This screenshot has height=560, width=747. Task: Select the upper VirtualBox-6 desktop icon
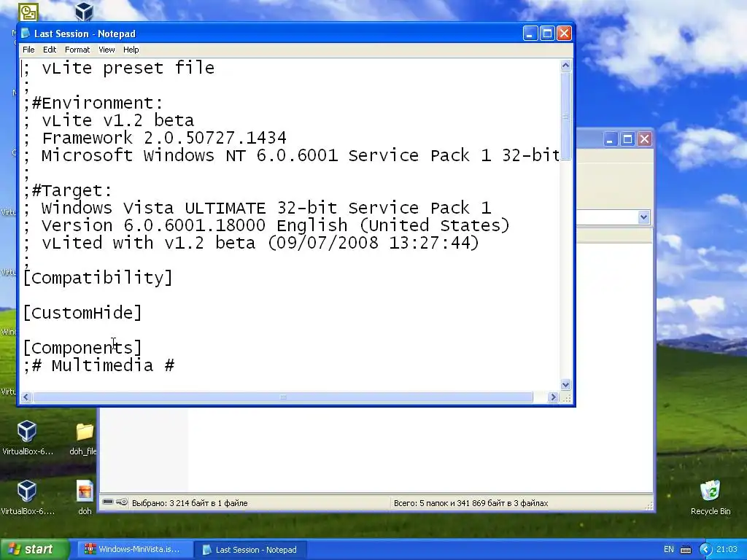pos(27,438)
